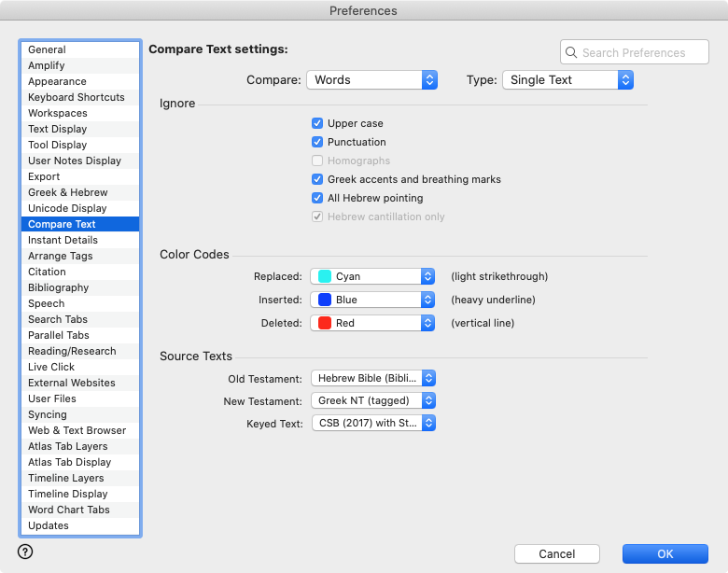Open the Compare Words dropdown
Screen dimensions: 728x573
[371, 80]
